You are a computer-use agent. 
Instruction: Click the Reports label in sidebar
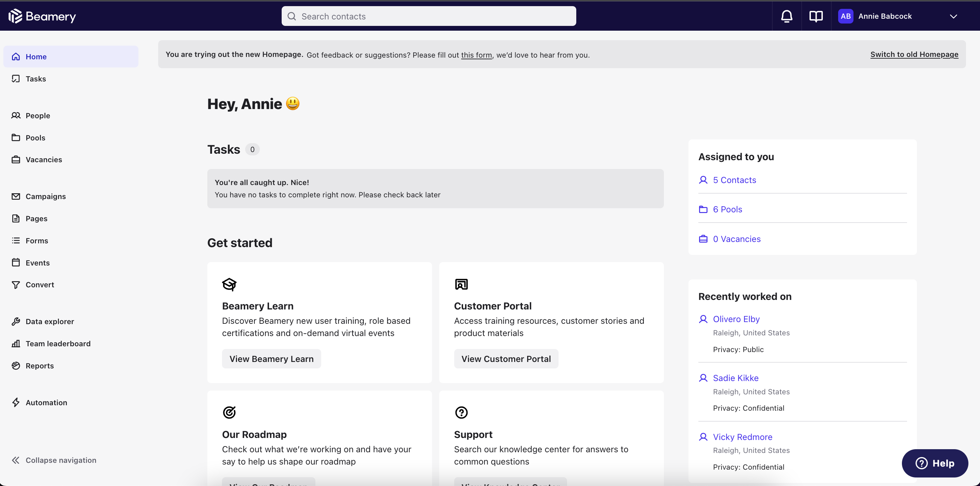point(40,366)
